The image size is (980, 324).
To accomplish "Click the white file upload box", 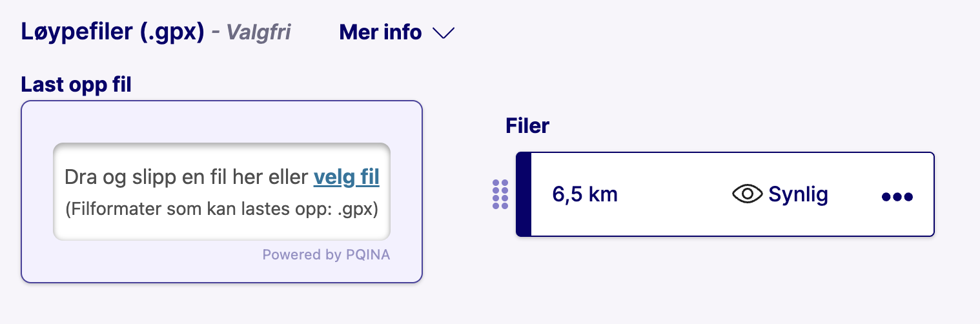I will coord(222,192).
